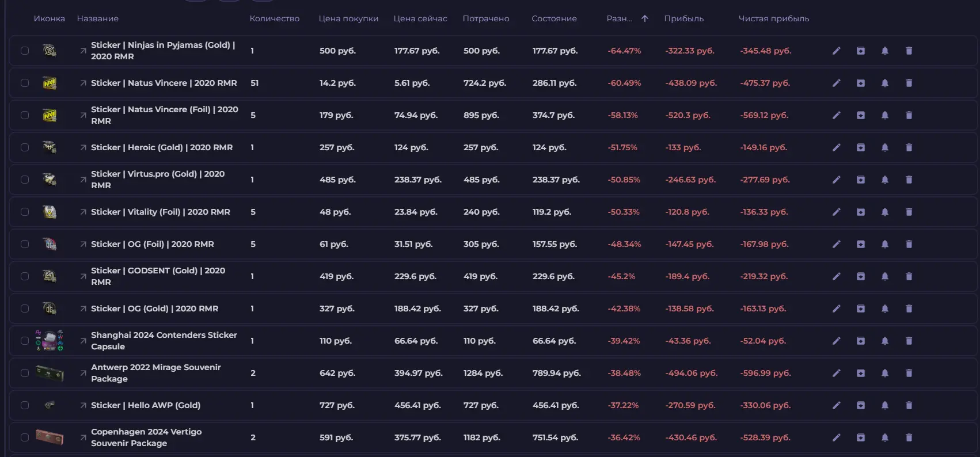Select checkbox for Vitality (Foil) sticker
The width and height of the screenshot is (980, 457).
tap(25, 212)
